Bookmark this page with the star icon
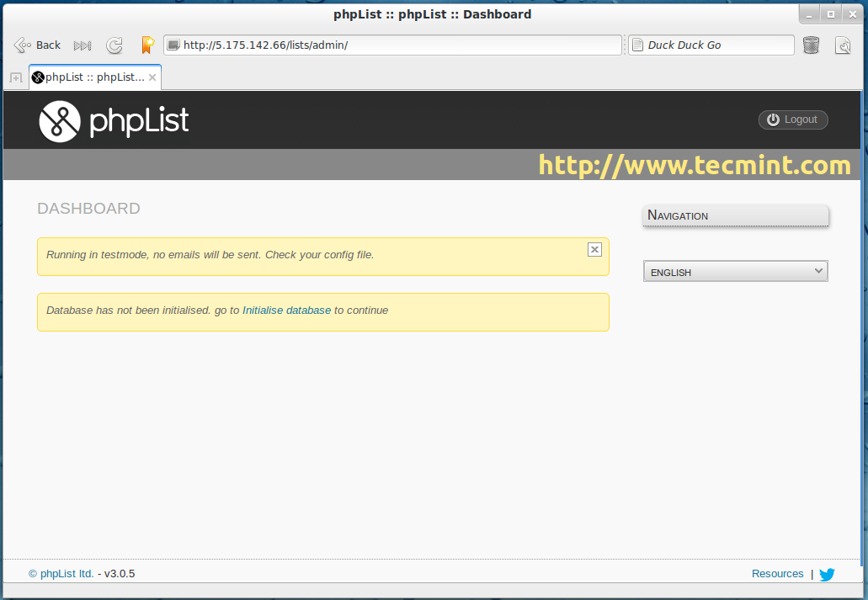868x600 pixels. pyautogui.click(x=147, y=45)
